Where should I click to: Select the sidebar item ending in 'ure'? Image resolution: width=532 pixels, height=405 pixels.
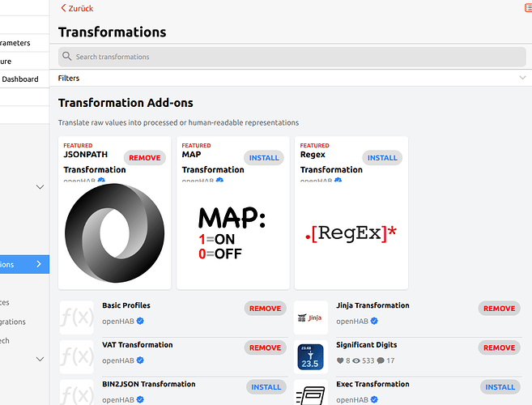point(24,61)
